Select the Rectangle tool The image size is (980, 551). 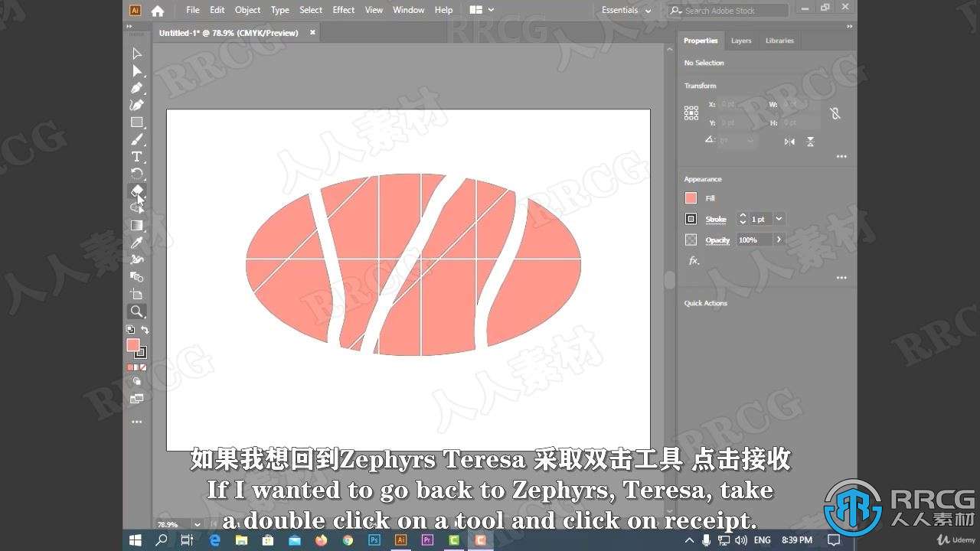pos(136,122)
